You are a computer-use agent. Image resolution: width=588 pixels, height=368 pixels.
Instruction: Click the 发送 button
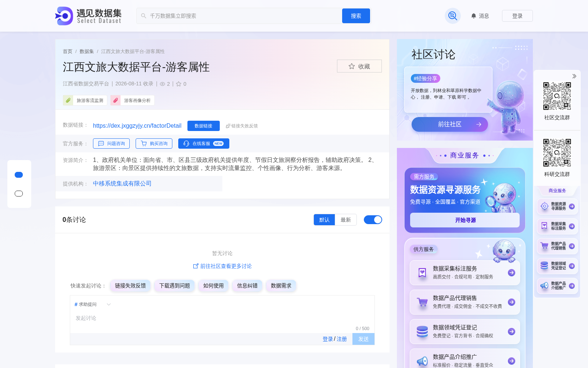click(363, 339)
